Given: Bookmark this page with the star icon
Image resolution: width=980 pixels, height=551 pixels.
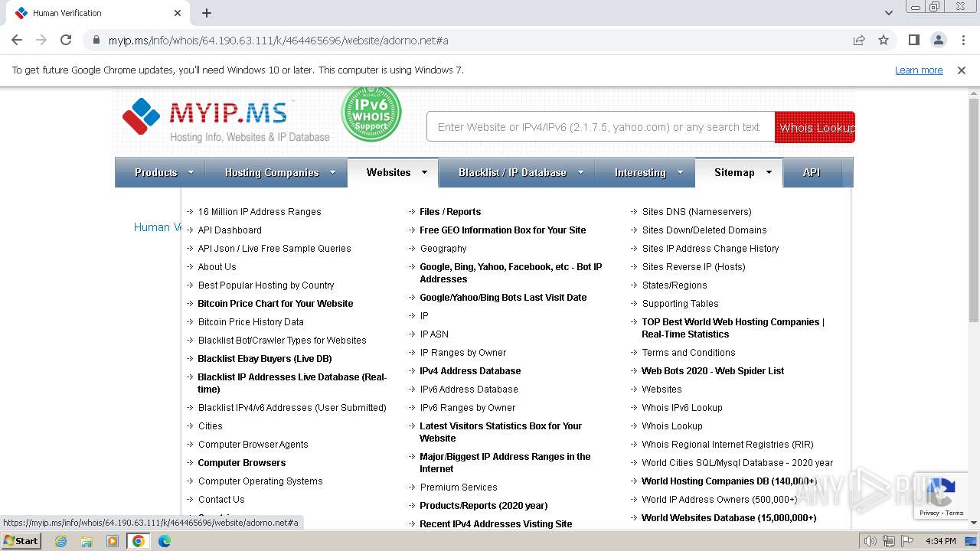Looking at the screenshot, I should click(884, 40).
